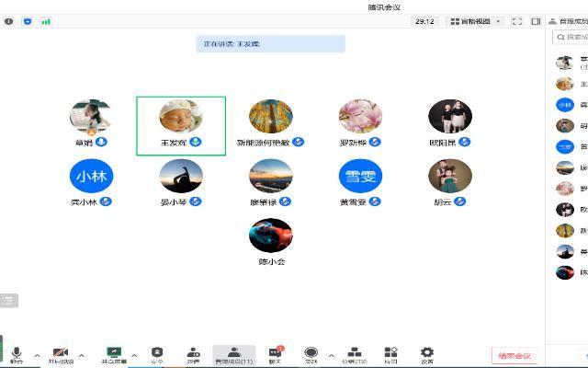
Task: Open the share screen tool
Action: click(115, 354)
